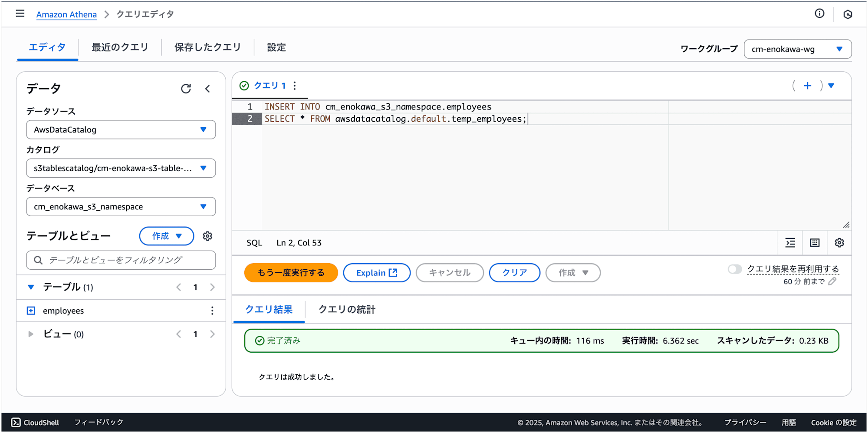
Task: Expand the employees table plus icon
Action: tap(31, 311)
